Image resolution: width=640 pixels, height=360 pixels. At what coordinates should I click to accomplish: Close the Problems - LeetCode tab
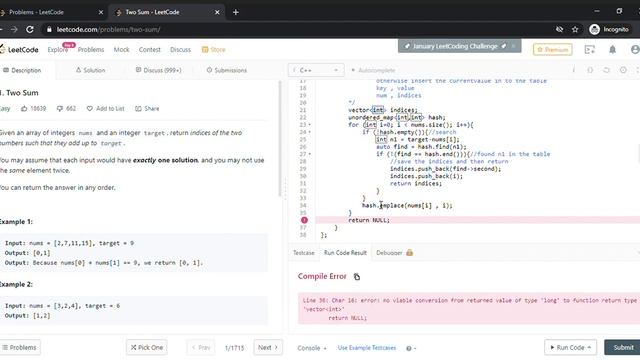(x=101, y=12)
